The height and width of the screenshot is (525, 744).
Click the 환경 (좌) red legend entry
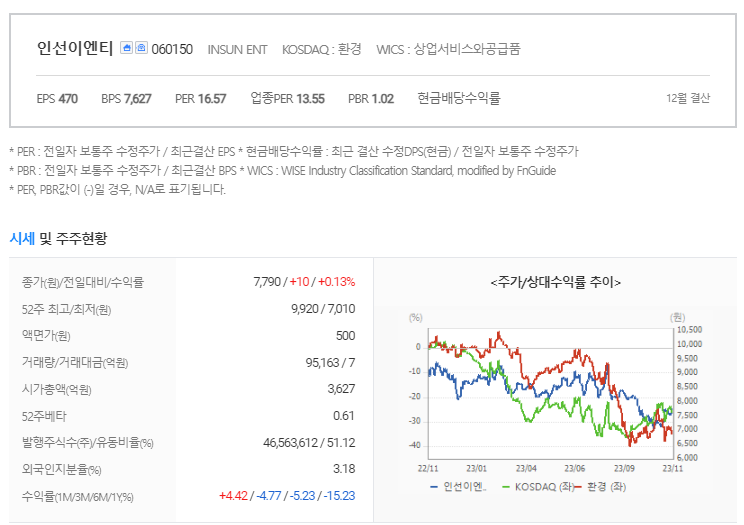tap(601, 487)
